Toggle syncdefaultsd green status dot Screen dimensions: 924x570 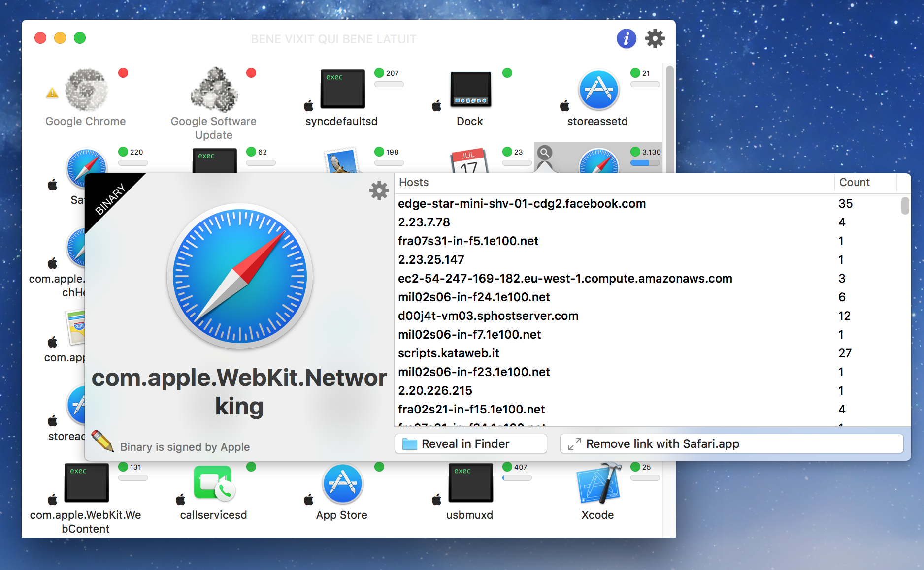(379, 73)
